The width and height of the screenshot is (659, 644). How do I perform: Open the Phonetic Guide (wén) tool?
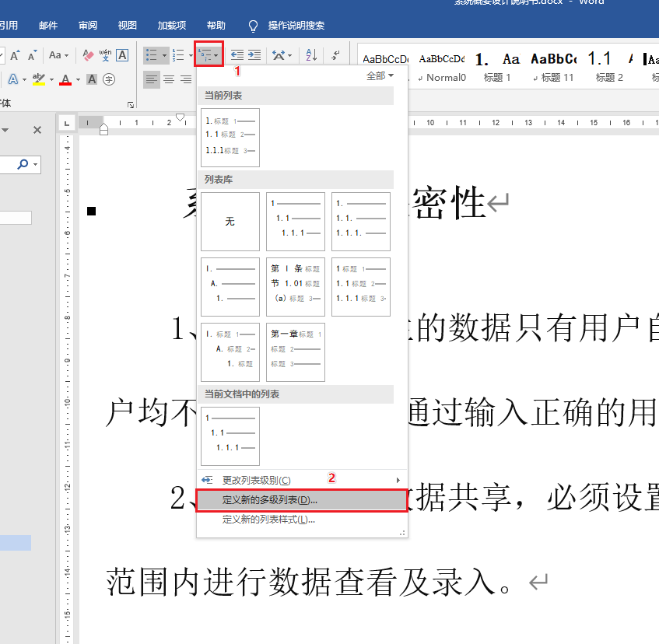click(x=105, y=55)
